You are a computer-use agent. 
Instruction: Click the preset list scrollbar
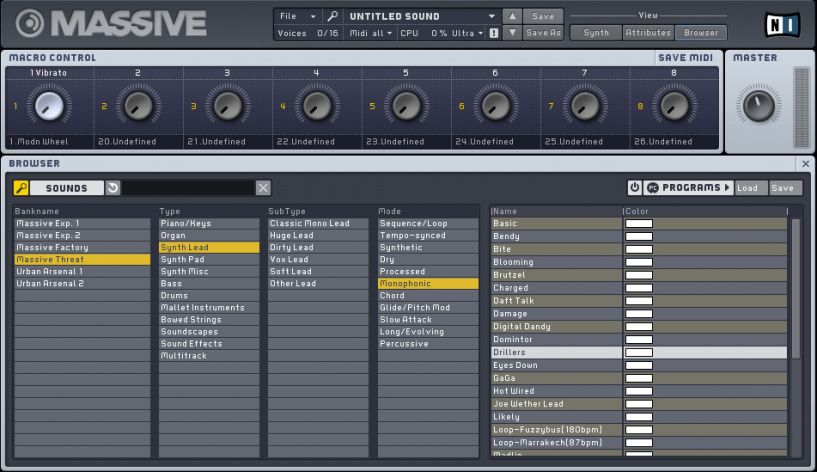(796, 288)
